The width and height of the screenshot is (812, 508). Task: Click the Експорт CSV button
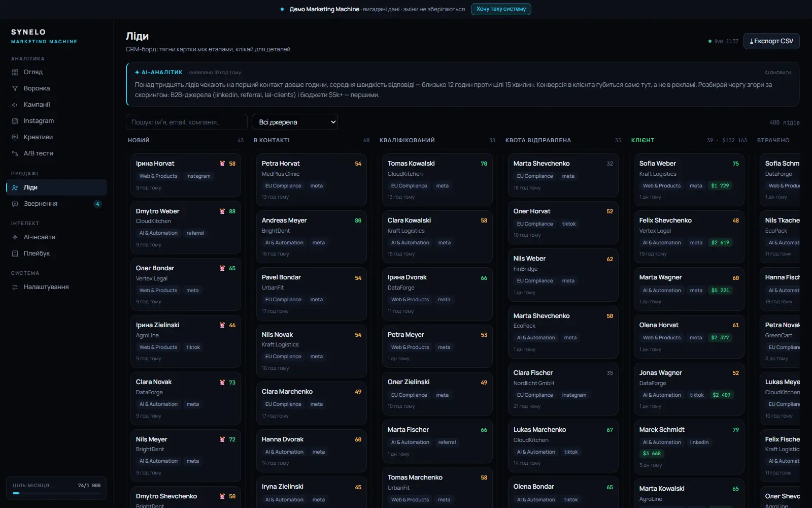(x=771, y=41)
